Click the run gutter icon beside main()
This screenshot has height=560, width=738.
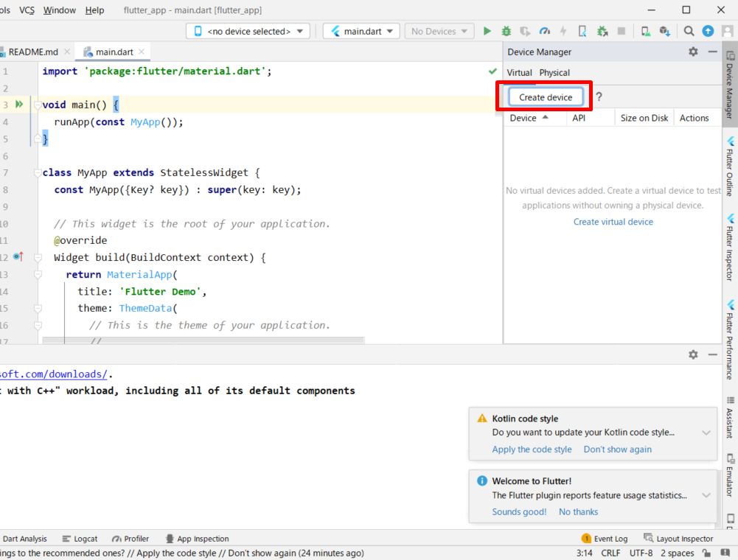(x=19, y=104)
